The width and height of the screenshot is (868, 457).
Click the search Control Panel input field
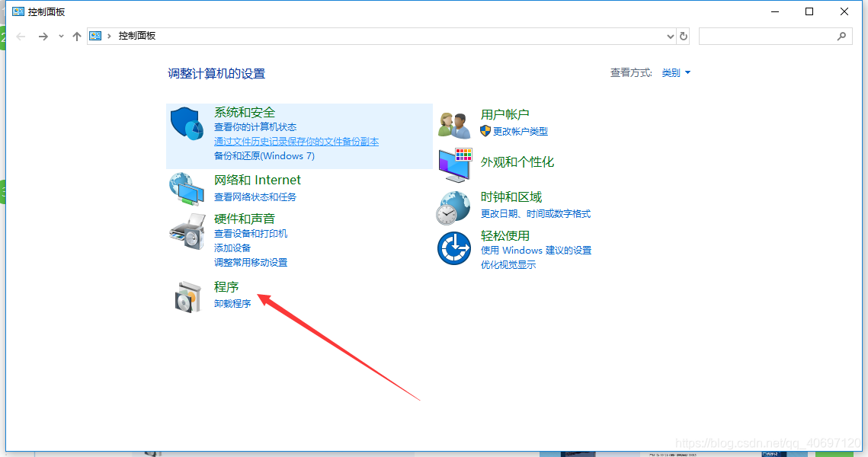(x=776, y=36)
